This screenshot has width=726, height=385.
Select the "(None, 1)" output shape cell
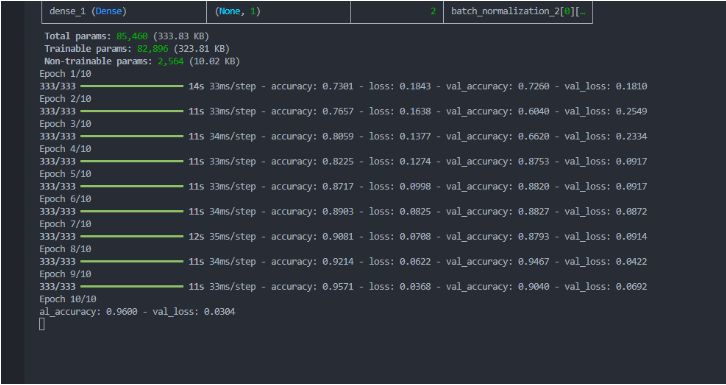click(x=278, y=12)
